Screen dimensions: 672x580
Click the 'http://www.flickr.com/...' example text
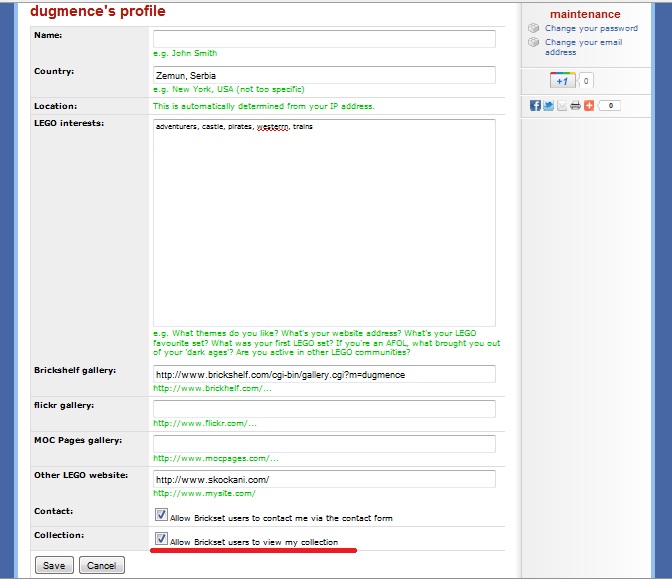(205, 424)
